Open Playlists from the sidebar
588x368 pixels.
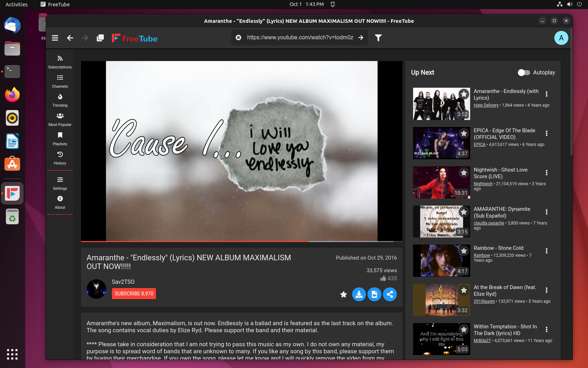pyautogui.click(x=60, y=139)
